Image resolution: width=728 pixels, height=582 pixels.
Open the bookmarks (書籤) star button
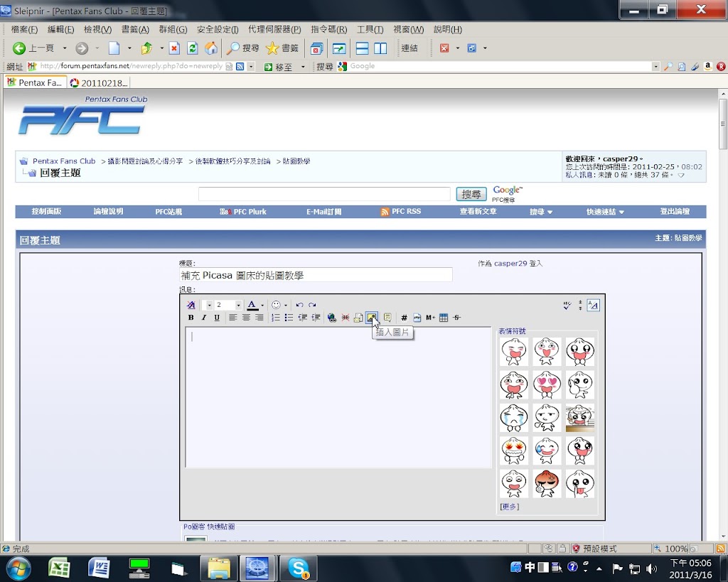click(282, 48)
